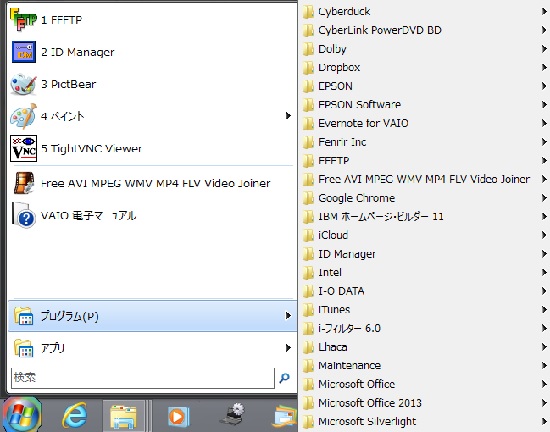Open the EPSON program folder entry

pyautogui.click(x=424, y=86)
